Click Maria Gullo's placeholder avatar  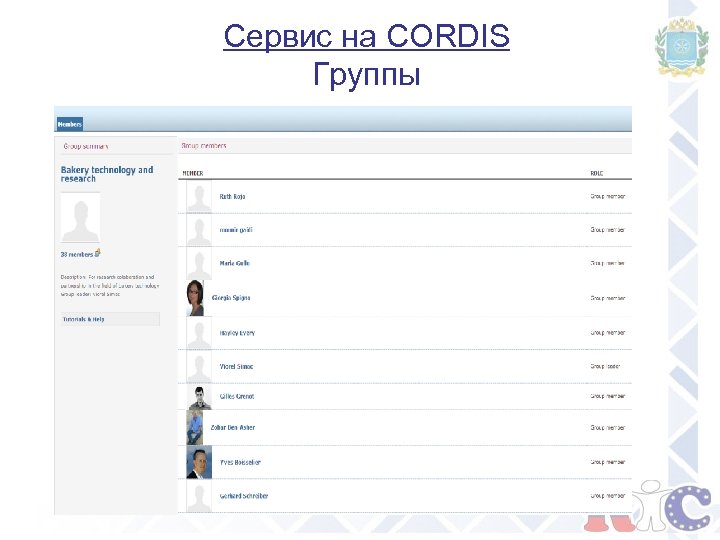[x=199, y=264]
